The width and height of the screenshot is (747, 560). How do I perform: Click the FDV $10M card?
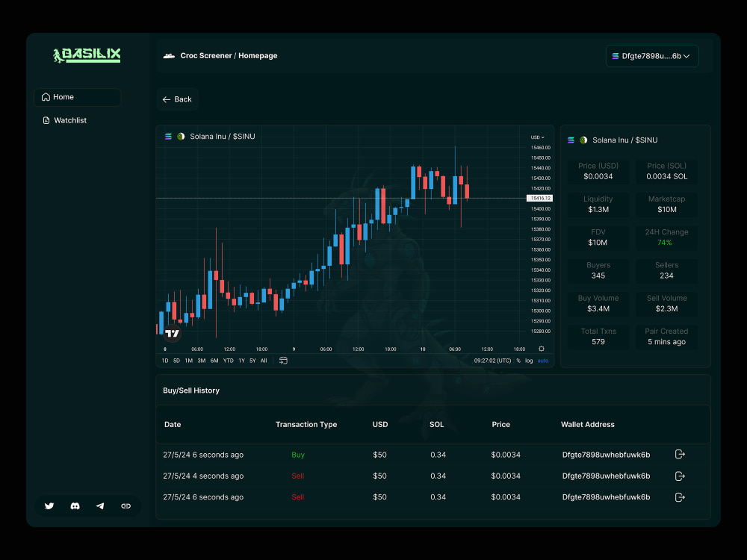coord(598,237)
